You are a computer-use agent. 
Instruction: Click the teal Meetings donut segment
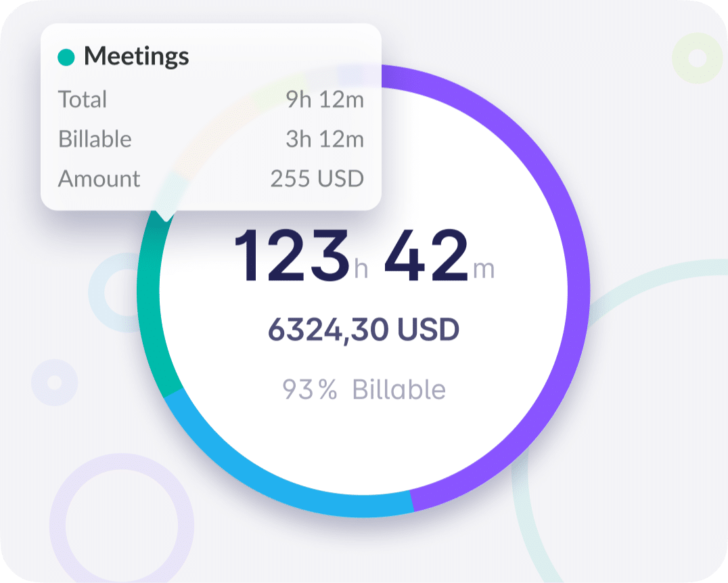point(149,305)
